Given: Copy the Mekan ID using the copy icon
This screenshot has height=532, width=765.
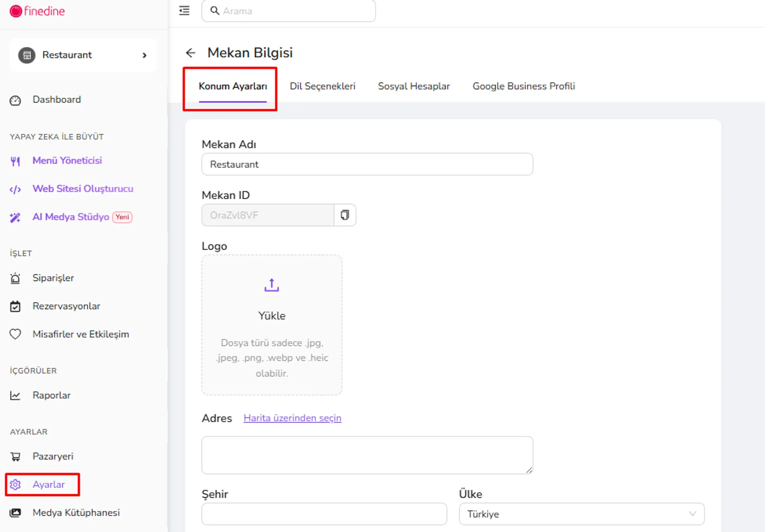Looking at the screenshot, I should click(345, 215).
